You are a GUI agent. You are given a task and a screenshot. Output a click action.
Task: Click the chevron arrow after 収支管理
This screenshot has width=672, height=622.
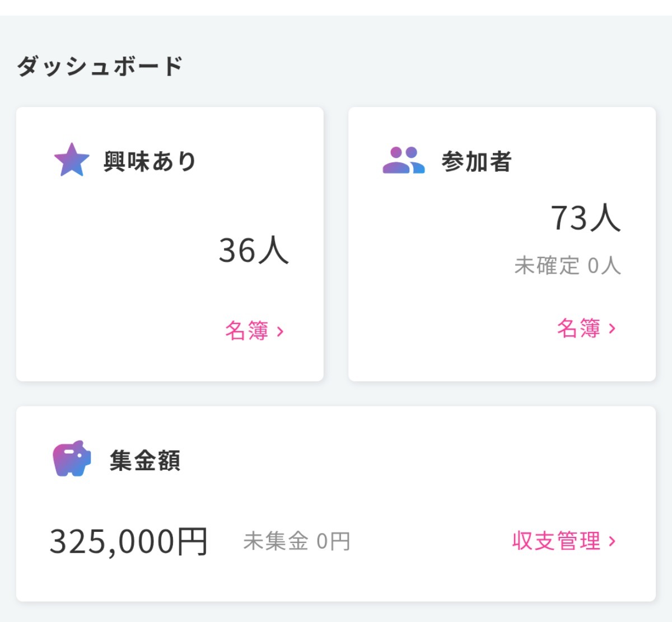pyautogui.click(x=612, y=541)
